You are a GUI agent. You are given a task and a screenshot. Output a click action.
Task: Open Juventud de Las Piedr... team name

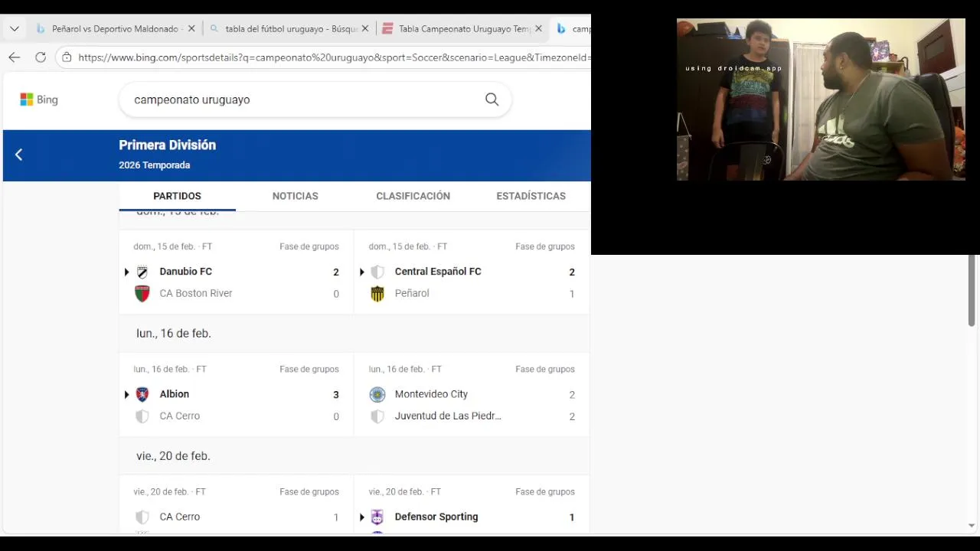tap(448, 416)
